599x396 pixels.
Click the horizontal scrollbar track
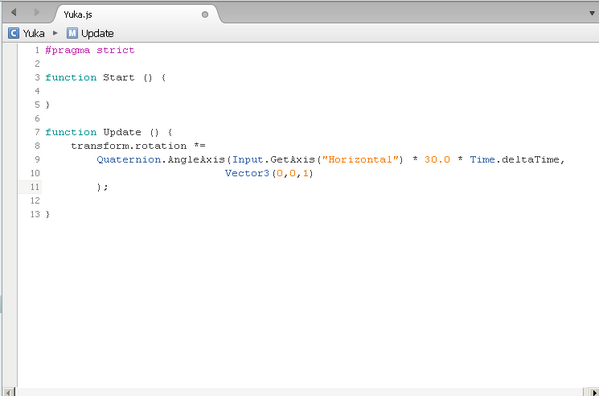(300, 392)
